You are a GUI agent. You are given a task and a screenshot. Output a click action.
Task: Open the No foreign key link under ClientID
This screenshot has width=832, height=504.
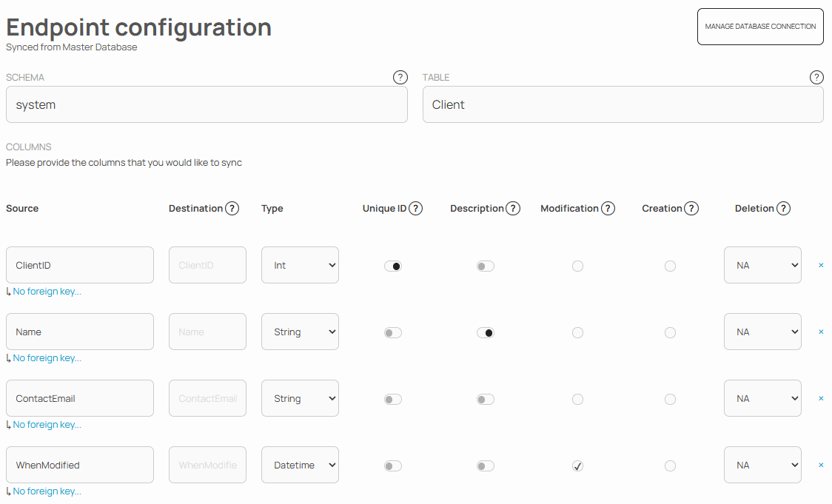tap(47, 292)
